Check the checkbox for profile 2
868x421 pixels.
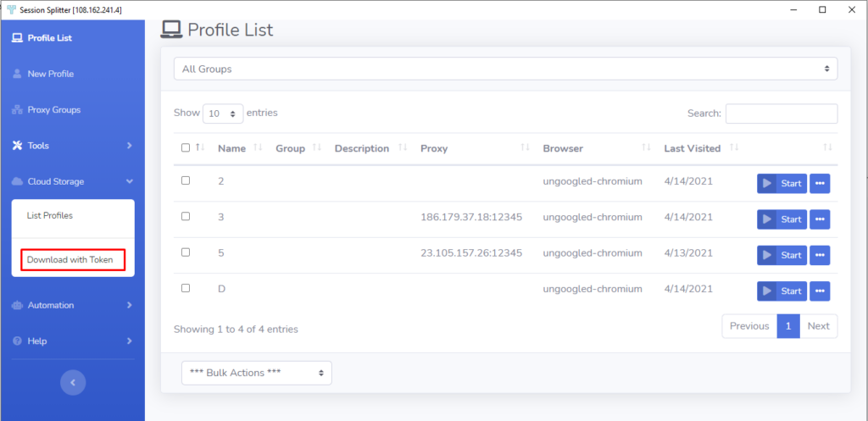[x=186, y=180]
